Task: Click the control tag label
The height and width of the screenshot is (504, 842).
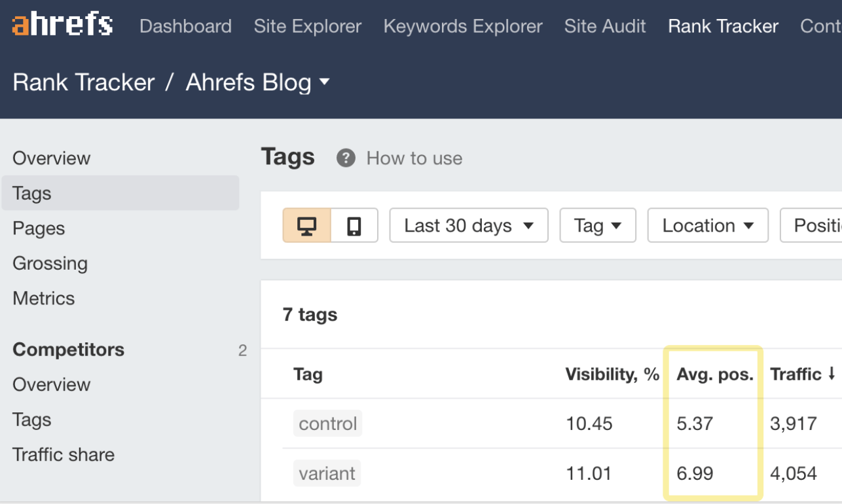Action: [328, 423]
